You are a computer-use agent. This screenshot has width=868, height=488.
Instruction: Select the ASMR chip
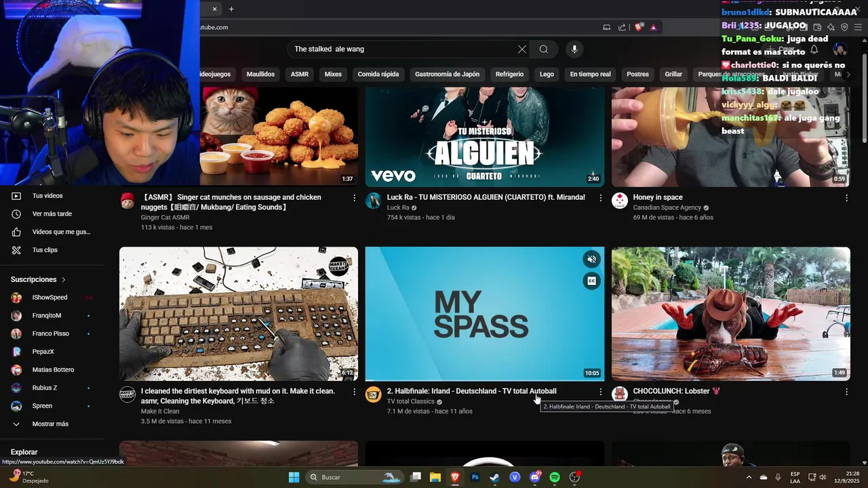[300, 75]
